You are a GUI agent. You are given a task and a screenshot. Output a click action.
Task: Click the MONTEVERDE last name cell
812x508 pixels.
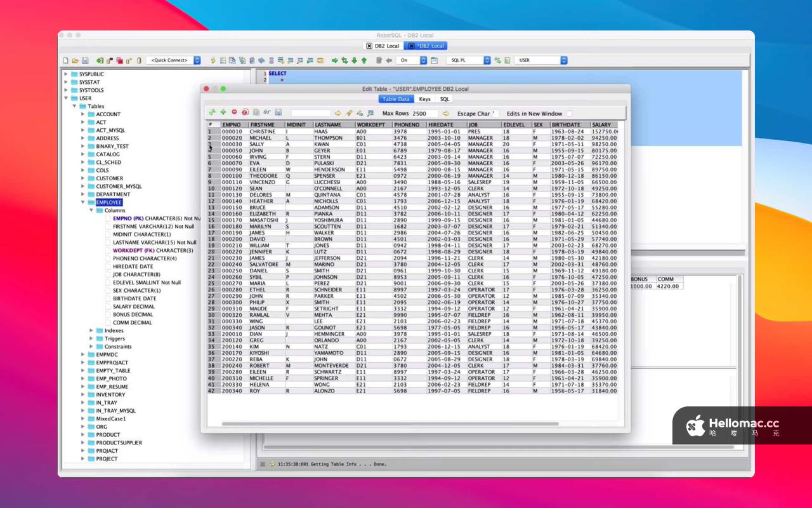[334, 366]
